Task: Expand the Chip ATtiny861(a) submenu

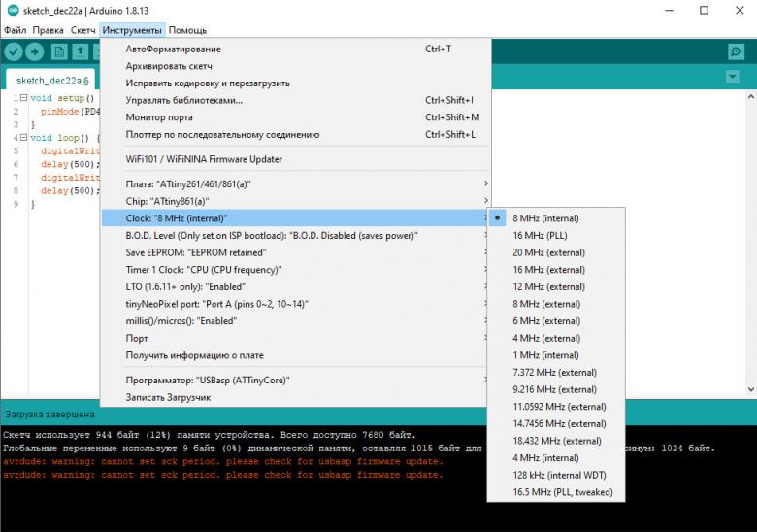Action: [x=295, y=201]
